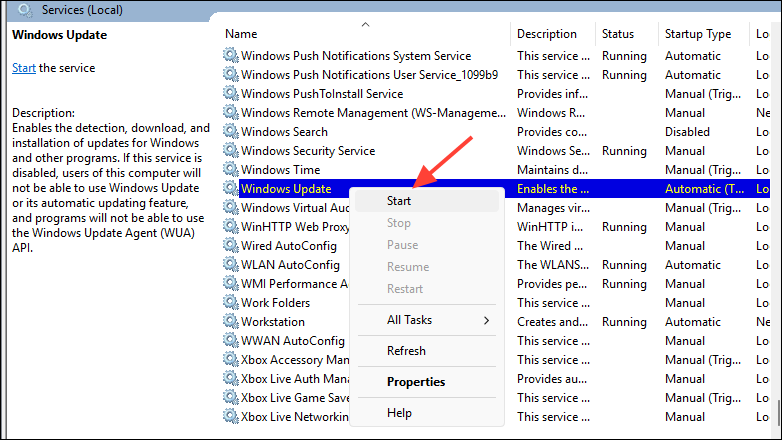The width and height of the screenshot is (782, 440).
Task: Click gear icon for Windows Push Notifications System Service
Action: pos(230,55)
